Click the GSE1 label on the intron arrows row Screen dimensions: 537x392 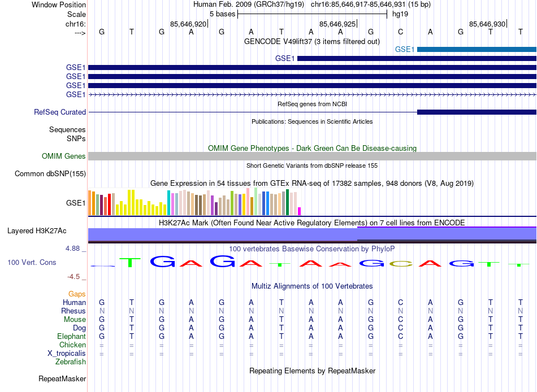click(76, 94)
